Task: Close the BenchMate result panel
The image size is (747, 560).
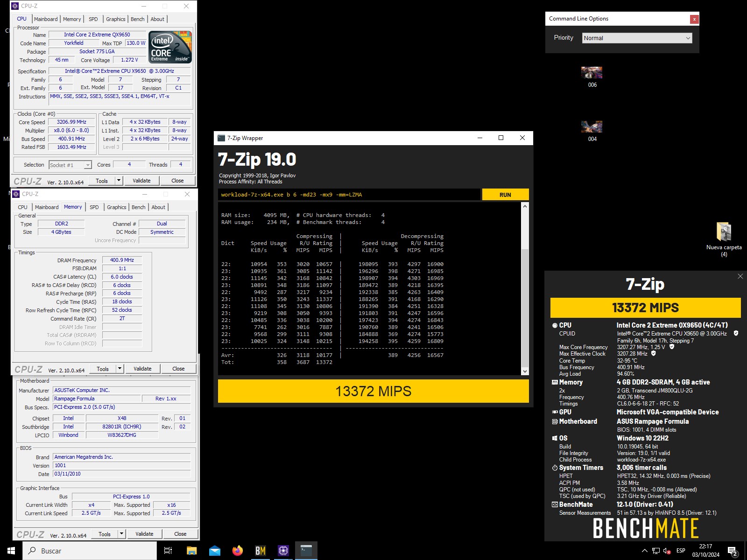Action: click(740, 276)
